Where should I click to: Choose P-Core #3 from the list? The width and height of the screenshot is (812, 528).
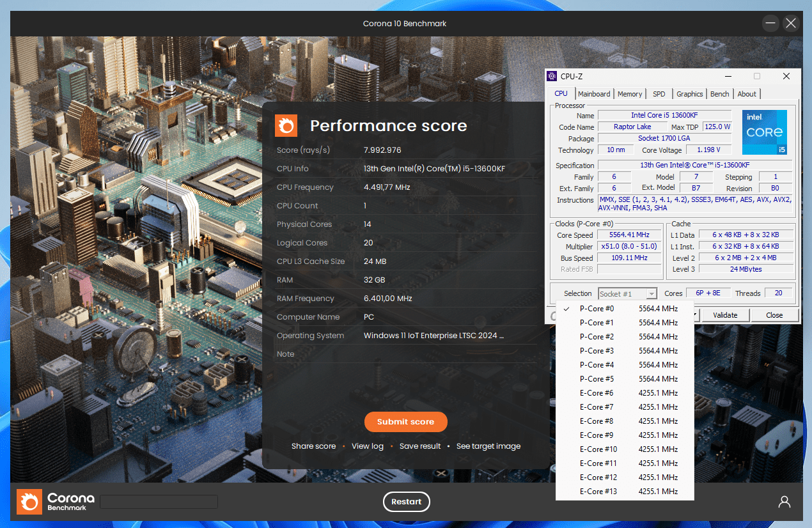(x=625, y=351)
